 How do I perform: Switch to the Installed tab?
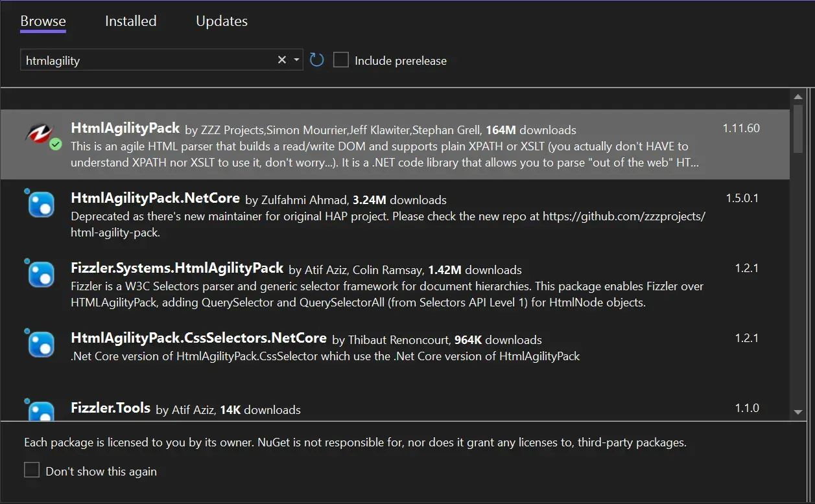130,21
